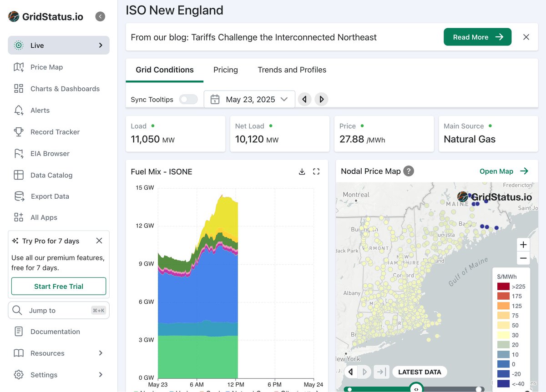The width and height of the screenshot is (546, 392).
Task: Dismiss the blog banner
Action: tap(526, 37)
